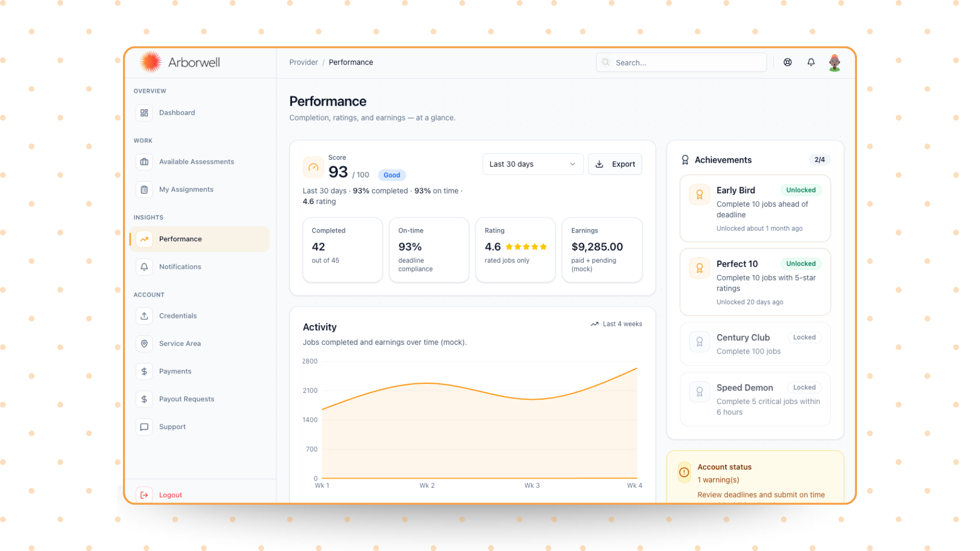Click the Early Bird award badge icon

(x=699, y=194)
